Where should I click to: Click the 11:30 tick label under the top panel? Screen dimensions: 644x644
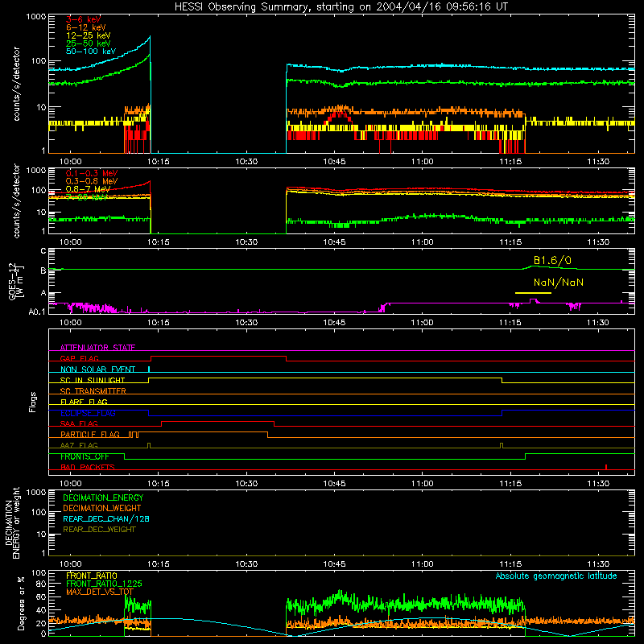(x=597, y=162)
